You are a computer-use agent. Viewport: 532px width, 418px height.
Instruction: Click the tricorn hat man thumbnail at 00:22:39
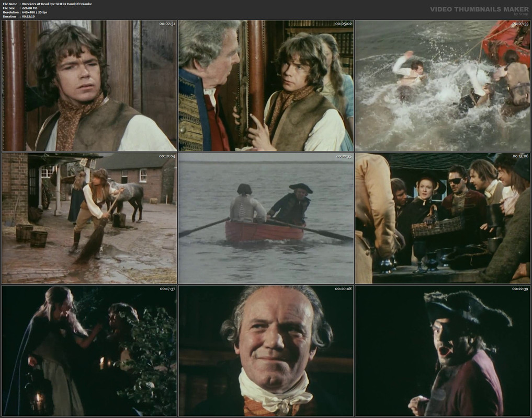point(443,351)
